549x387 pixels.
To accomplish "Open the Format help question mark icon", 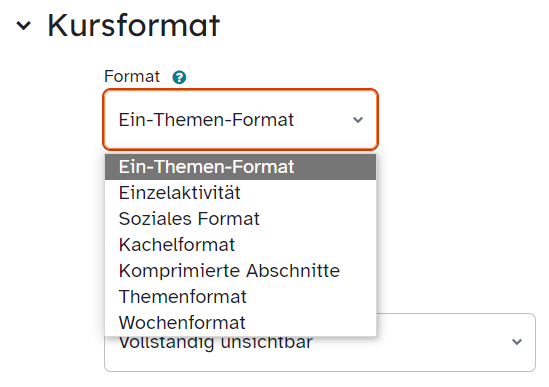I will [179, 77].
